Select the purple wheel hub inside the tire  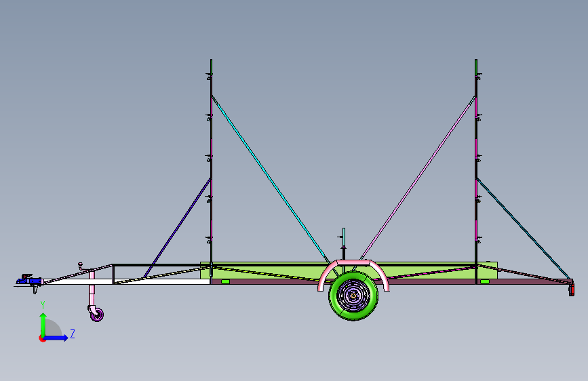[x=353, y=296]
